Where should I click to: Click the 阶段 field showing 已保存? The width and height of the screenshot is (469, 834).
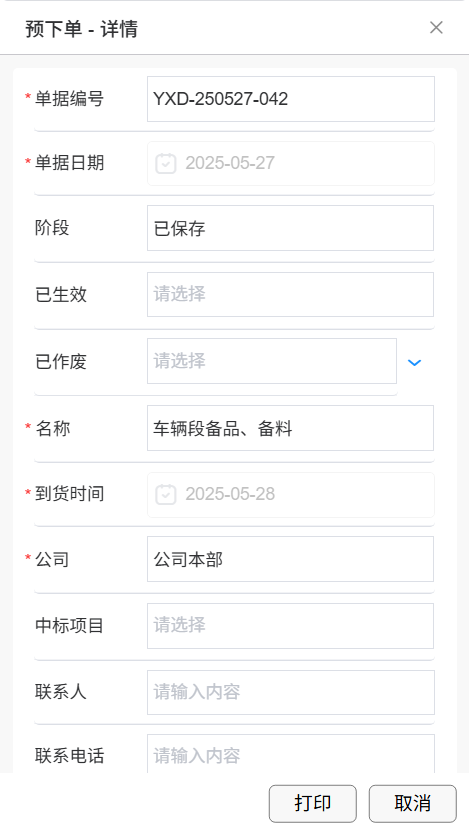pyautogui.click(x=290, y=228)
